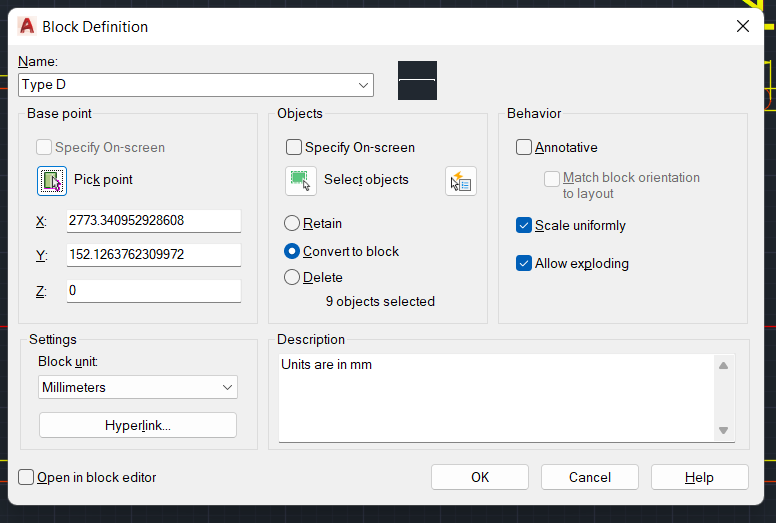Choose the Delete radio option

pos(292,277)
